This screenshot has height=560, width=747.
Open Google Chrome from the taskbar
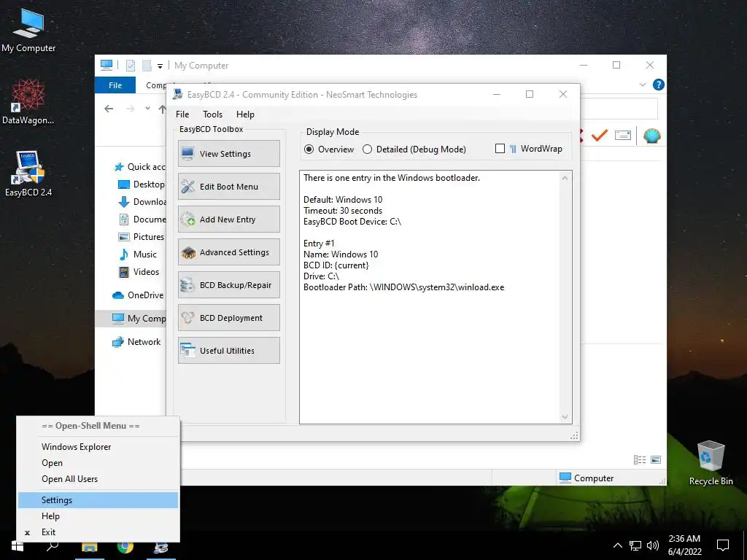[125, 547]
